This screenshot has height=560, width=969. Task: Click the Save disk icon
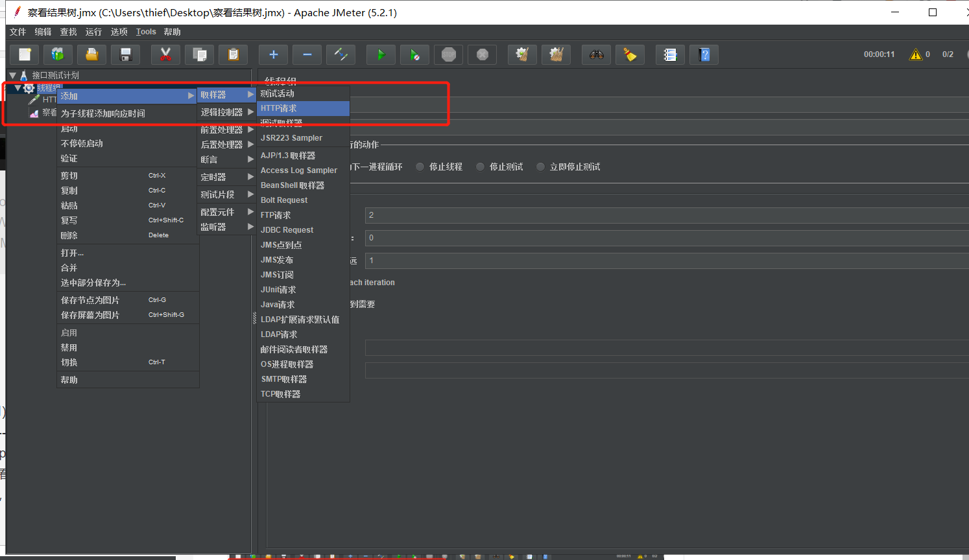[x=126, y=54]
